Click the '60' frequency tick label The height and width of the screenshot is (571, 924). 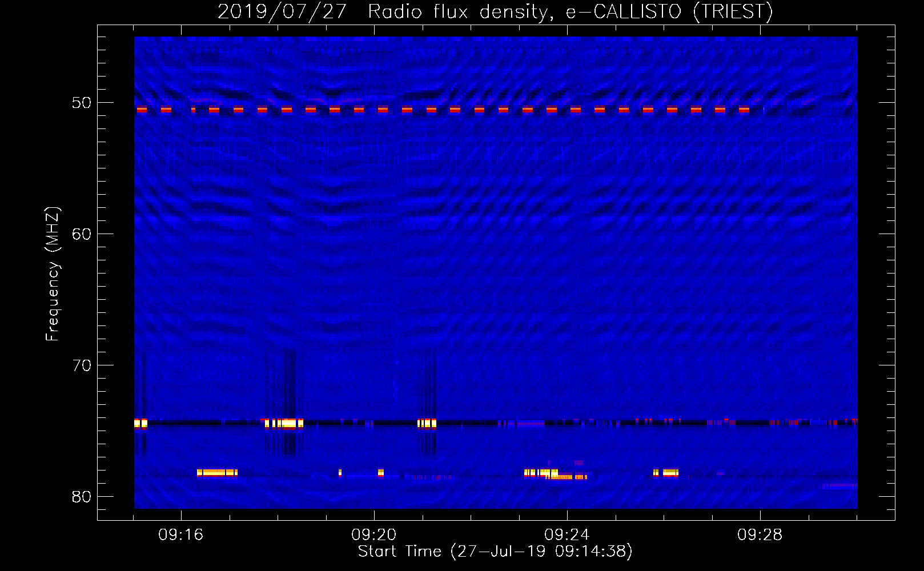(x=82, y=234)
